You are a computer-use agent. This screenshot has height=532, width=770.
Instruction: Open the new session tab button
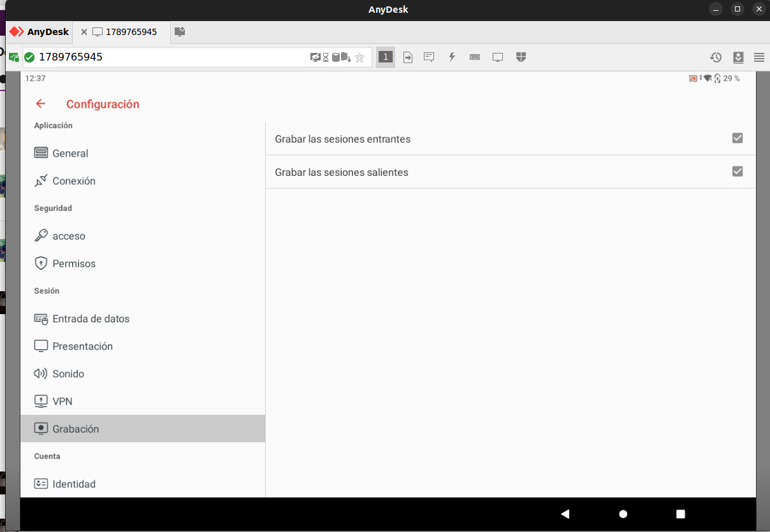[x=180, y=32]
